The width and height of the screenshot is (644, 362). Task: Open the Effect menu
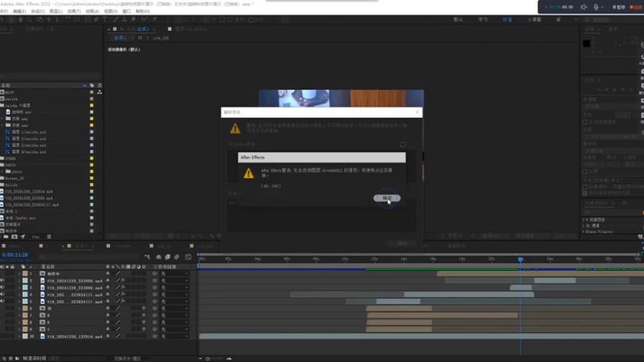click(x=74, y=12)
